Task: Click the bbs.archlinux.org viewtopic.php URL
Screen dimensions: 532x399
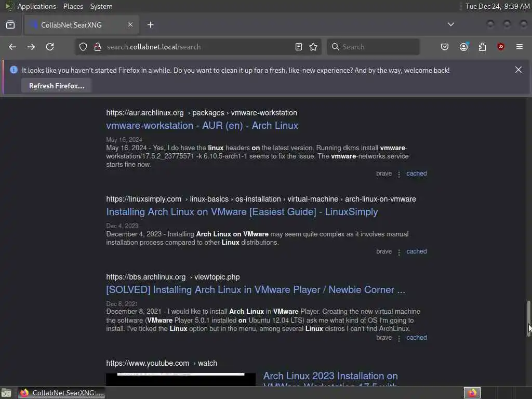Action: point(172,277)
